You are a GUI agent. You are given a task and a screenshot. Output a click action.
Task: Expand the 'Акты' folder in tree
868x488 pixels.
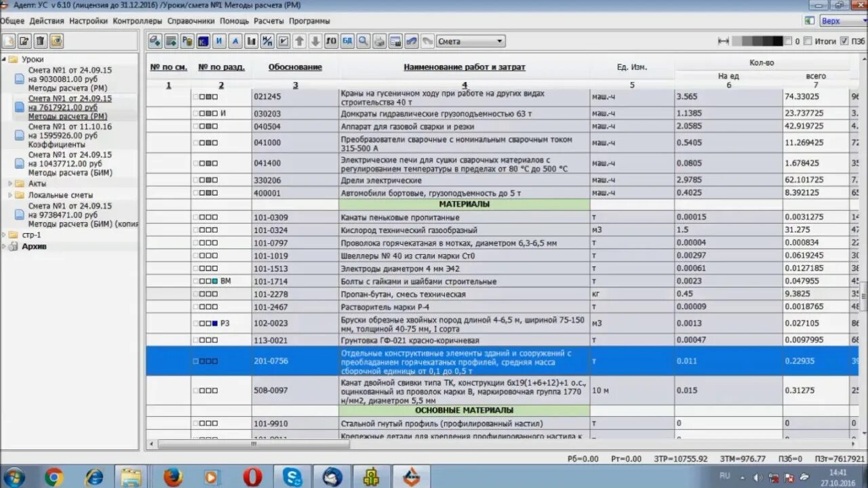pyautogui.click(x=11, y=184)
